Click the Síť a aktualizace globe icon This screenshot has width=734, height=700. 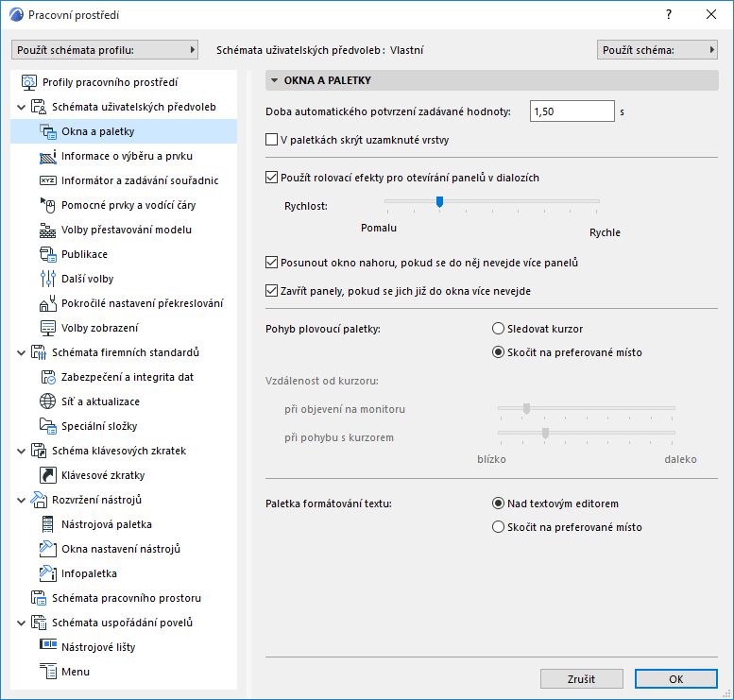[48, 401]
